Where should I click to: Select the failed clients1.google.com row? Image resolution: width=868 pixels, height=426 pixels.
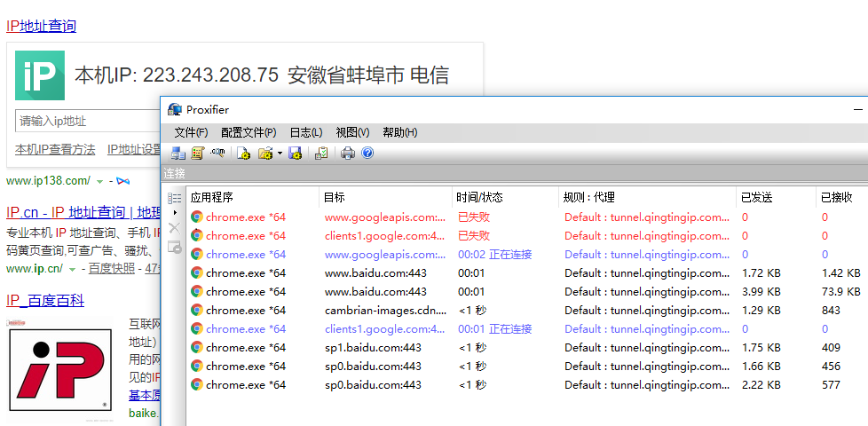click(x=527, y=236)
